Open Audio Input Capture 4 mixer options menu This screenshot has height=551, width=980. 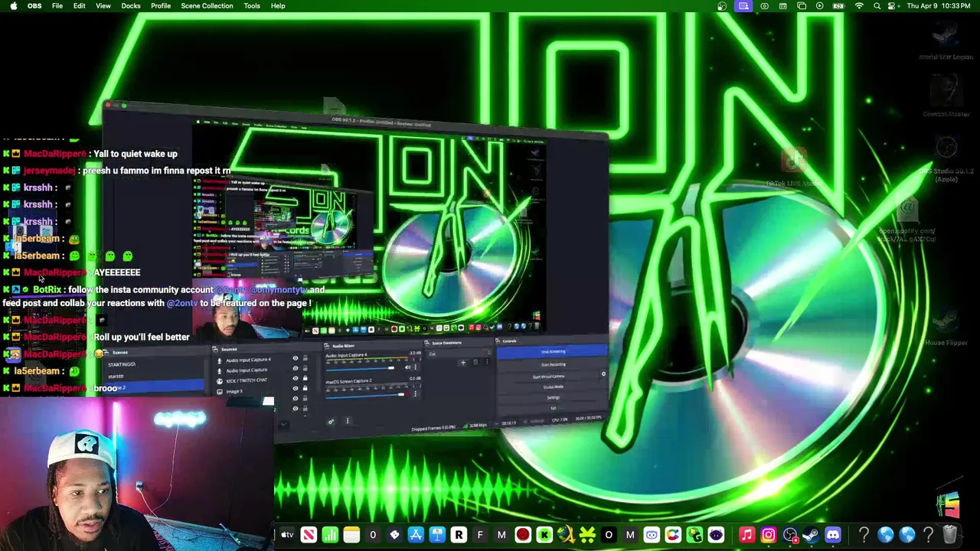tap(415, 367)
